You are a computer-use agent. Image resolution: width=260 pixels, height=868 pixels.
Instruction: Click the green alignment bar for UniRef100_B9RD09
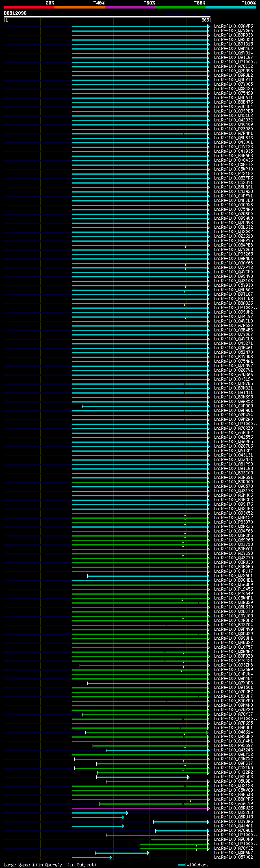(x=141, y=482)
